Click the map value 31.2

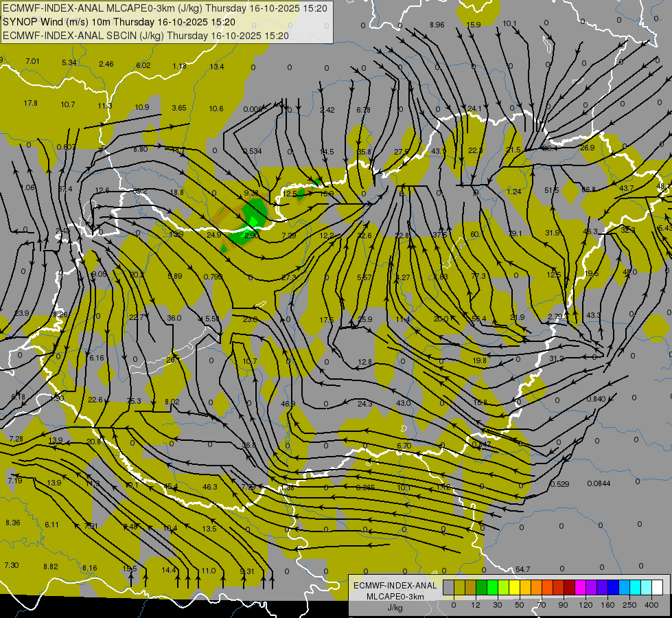tap(556, 358)
